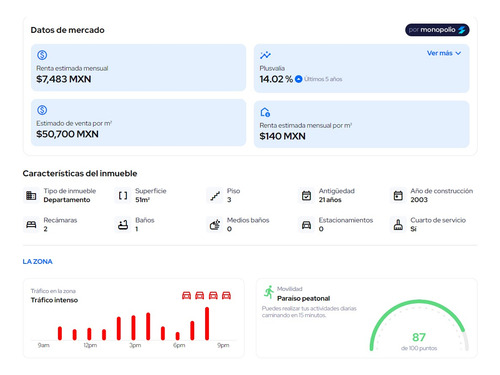Click the Tráfico intenso label
Screen dimensions: 500x375
[x=54, y=300]
